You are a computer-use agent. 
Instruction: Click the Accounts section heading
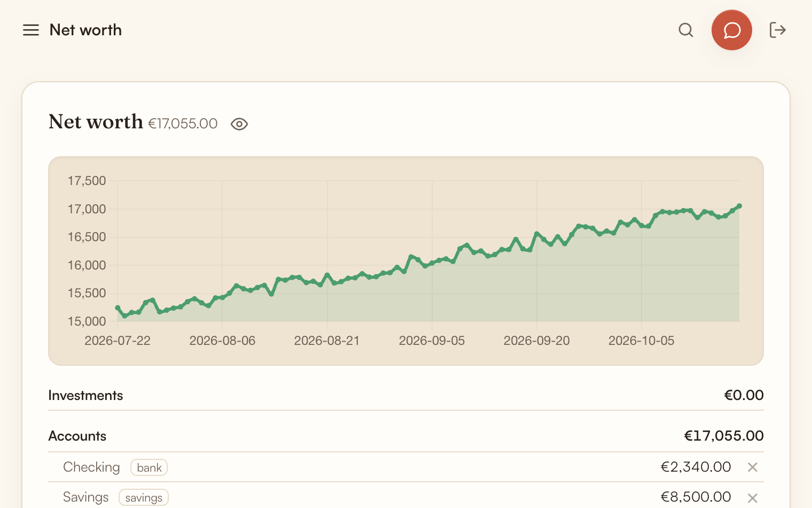point(77,436)
